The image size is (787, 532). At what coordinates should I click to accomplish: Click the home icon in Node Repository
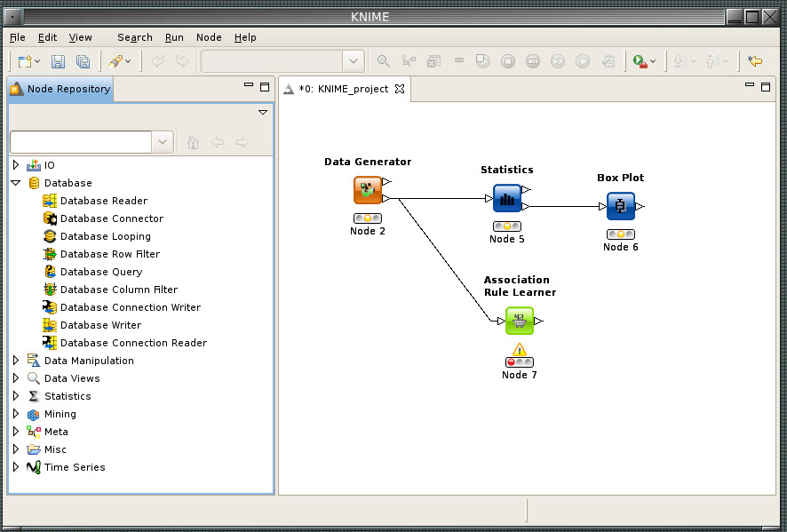193,142
